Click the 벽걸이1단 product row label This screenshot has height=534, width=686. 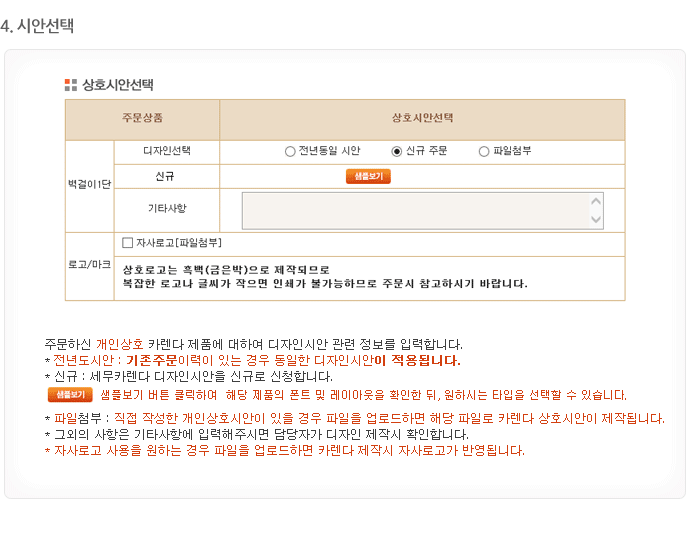point(89,185)
